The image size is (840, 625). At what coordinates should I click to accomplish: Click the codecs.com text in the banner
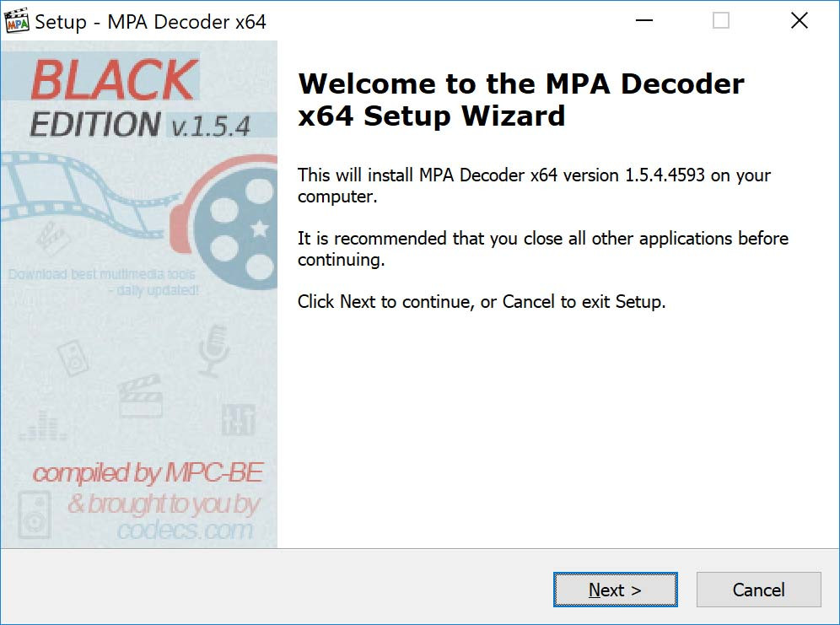point(185,531)
